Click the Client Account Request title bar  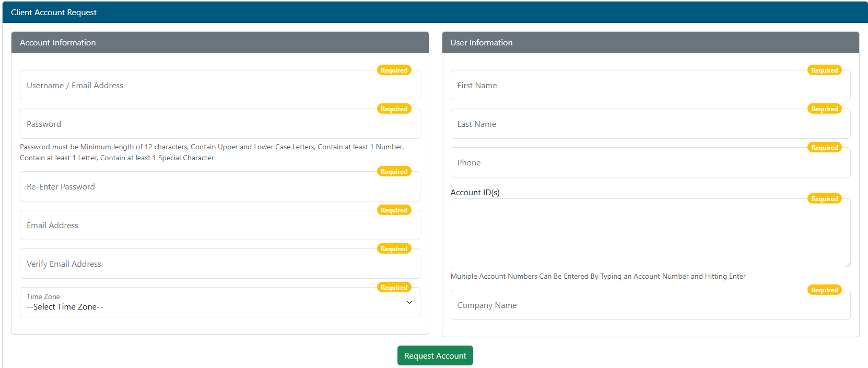434,13
